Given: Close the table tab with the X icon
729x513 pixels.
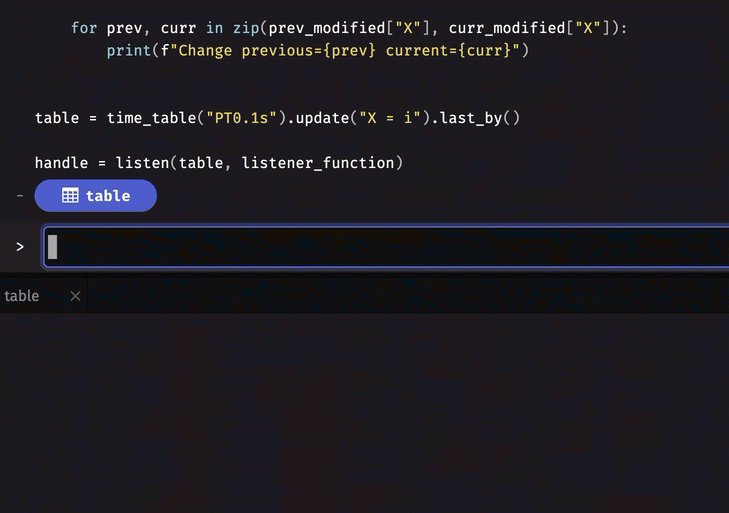Looking at the screenshot, I should coord(75,296).
